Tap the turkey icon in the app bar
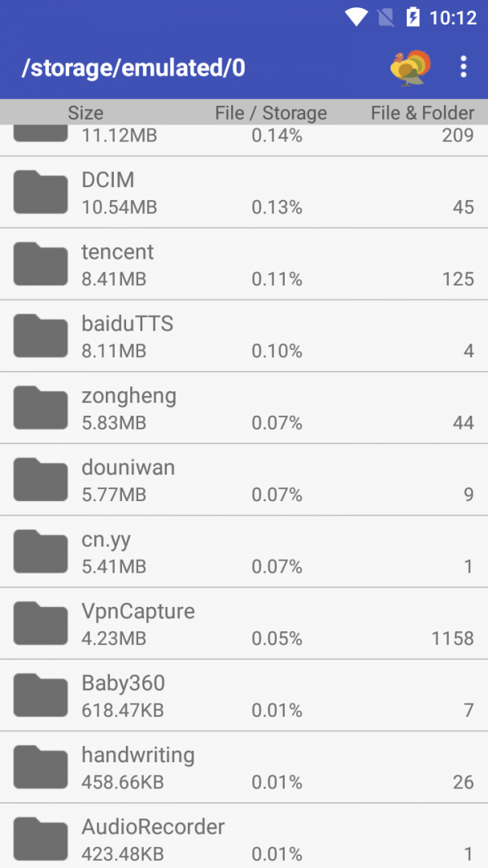 pyautogui.click(x=410, y=68)
